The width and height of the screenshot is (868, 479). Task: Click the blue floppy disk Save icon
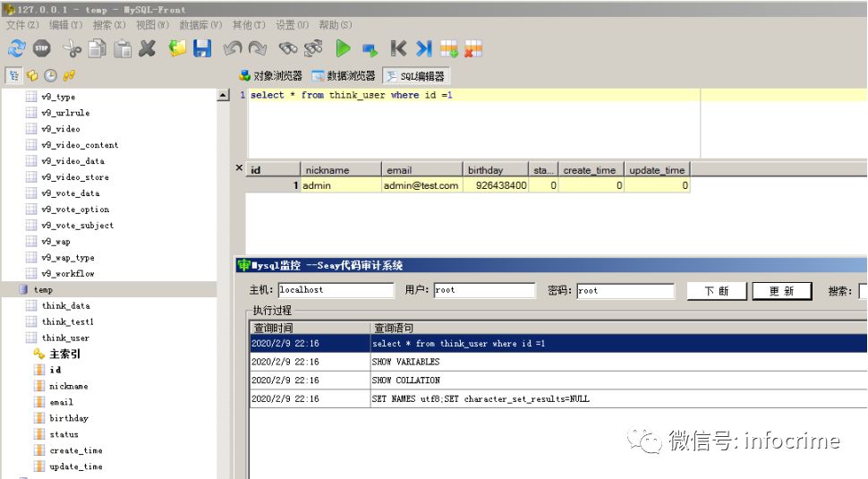[x=202, y=48]
